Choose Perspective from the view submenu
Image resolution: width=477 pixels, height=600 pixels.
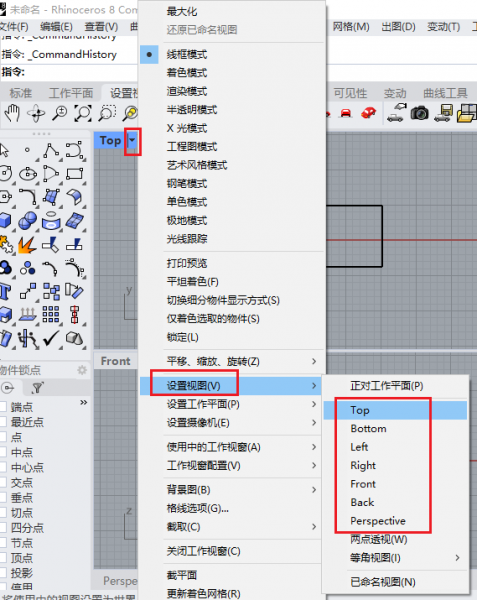coord(378,521)
